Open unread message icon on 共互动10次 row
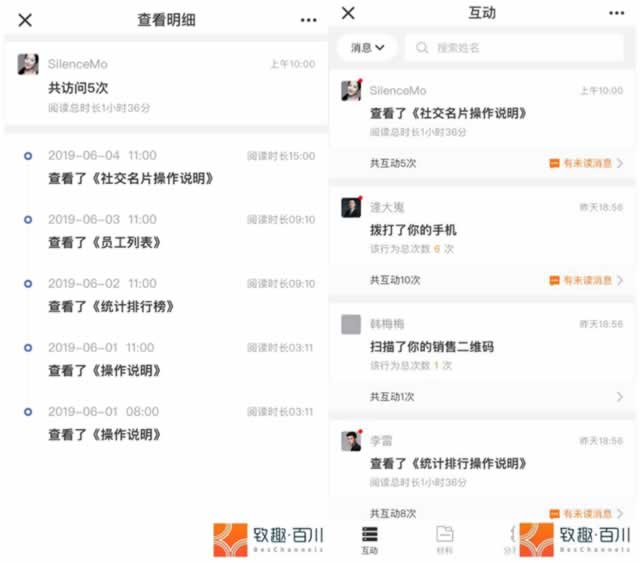The width and height of the screenshot is (640, 563). click(554, 280)
